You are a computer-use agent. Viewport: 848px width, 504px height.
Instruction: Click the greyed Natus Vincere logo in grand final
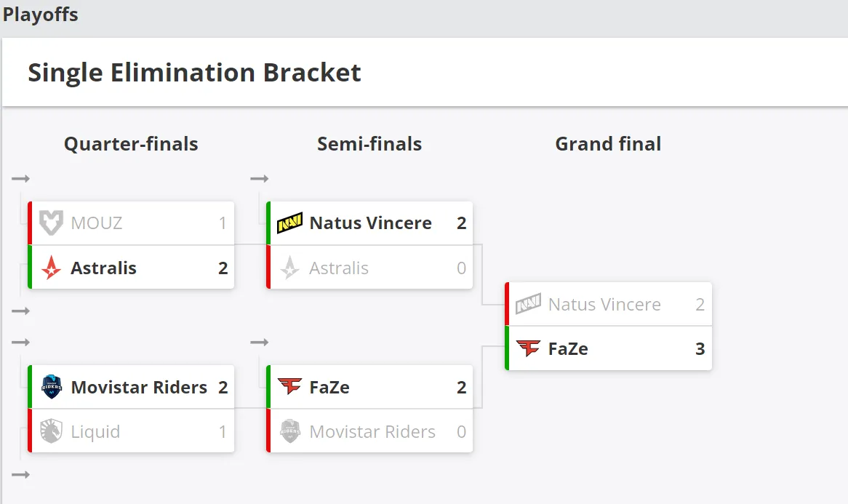529,304
